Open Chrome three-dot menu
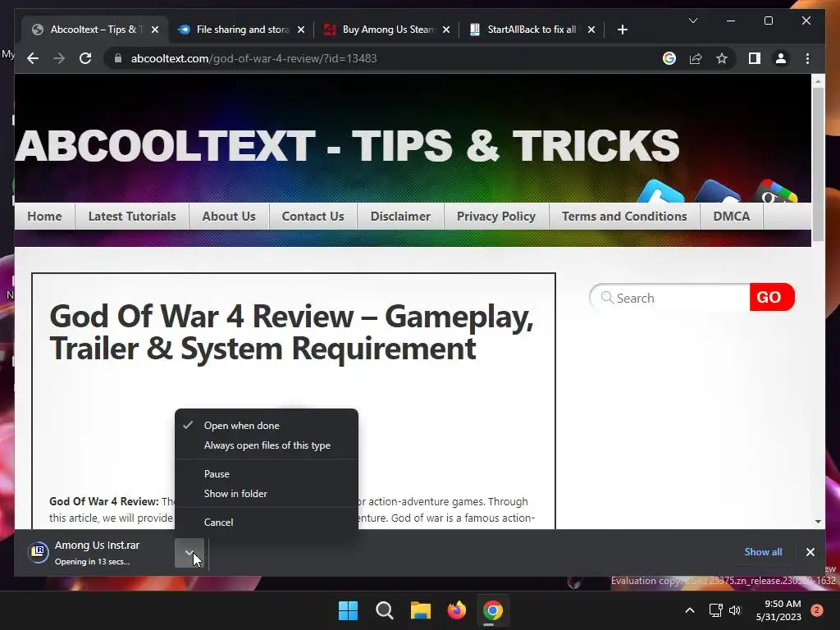Screen dimensions: 840x630 click(807, 58)
